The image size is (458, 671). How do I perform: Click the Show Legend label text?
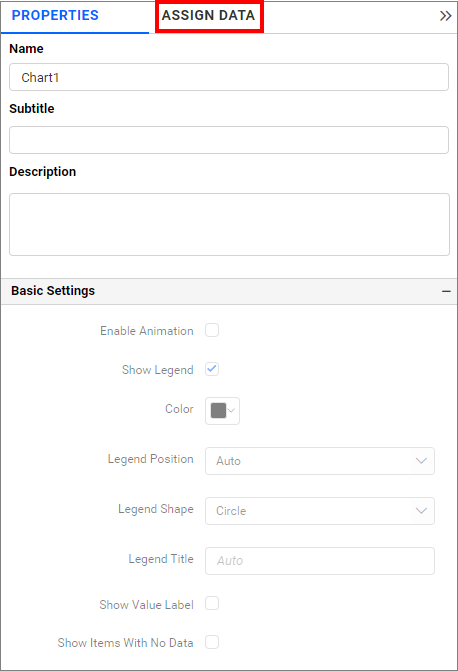click(158, 370)
